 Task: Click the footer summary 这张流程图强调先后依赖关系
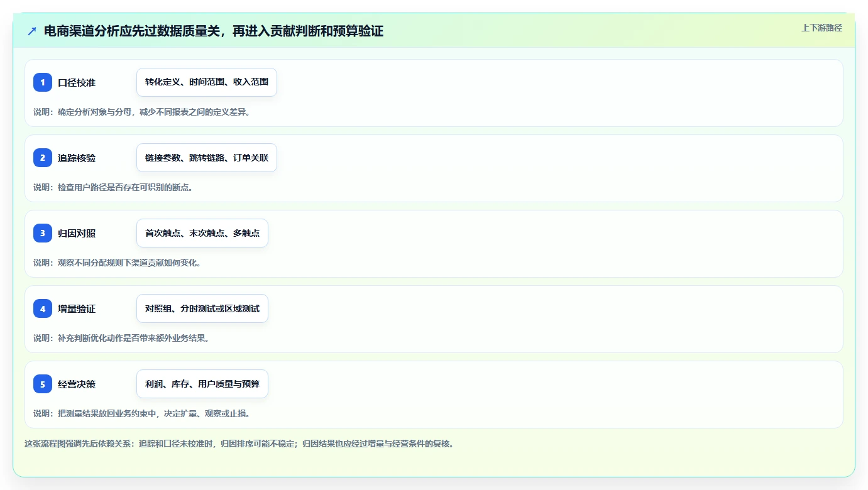pyautogui.click(x=239, y=444)
